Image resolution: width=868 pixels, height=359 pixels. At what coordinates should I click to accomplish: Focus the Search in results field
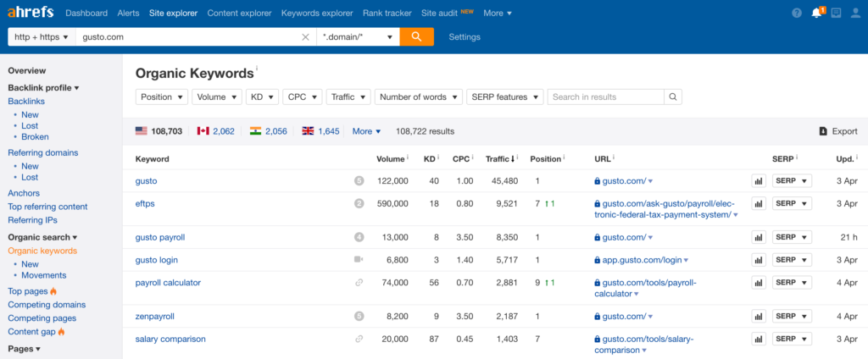605,97
